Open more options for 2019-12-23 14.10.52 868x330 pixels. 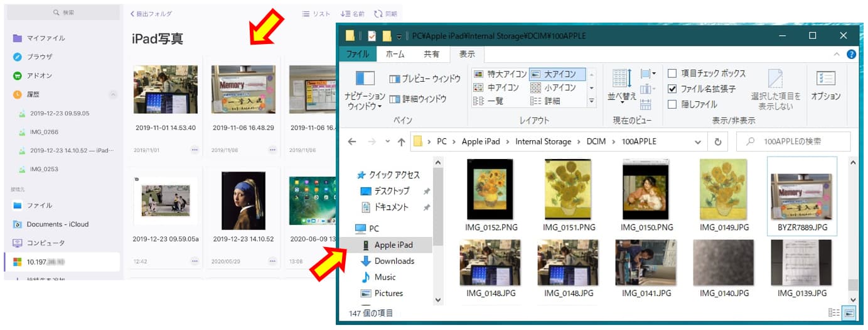[272, 261]
